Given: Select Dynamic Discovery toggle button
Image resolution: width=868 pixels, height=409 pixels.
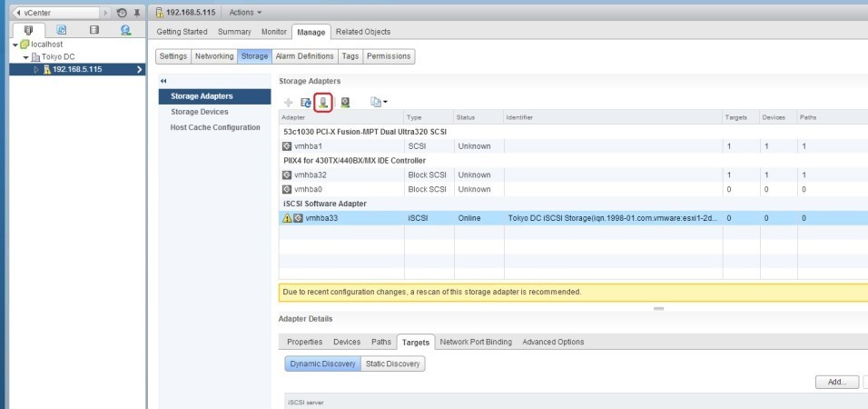Looking at the screenshot, I should click(x=322, y=364).
